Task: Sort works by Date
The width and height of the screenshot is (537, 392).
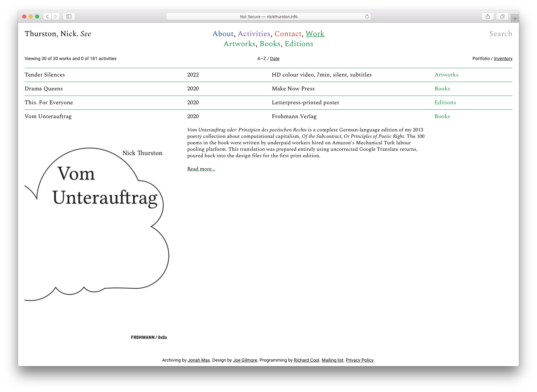Action: pos(275,59)
